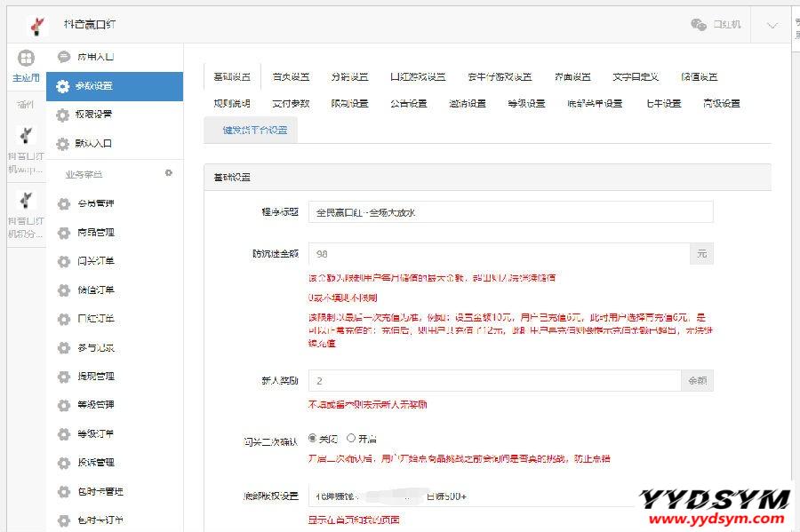The height and width of the screenshot is (532, 800).
Task: Open 应用入口 via its chat bubble icon
Action: click(x=64, y=57)
